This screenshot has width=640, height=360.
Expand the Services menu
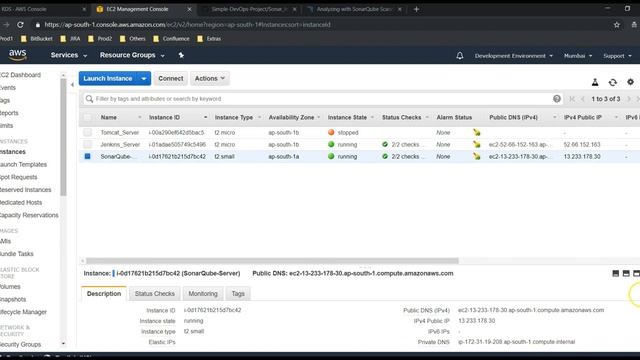[x=69, y=55]
